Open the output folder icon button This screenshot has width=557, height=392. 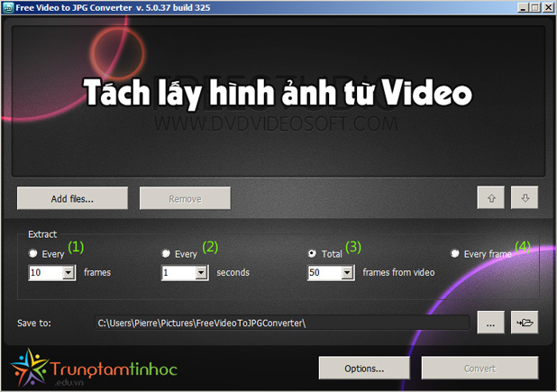[x=525, y=323]
